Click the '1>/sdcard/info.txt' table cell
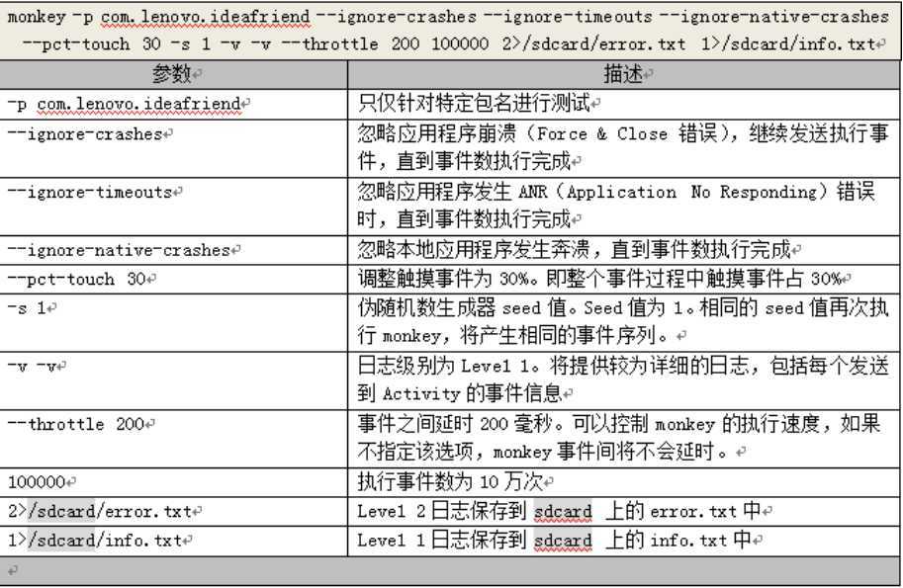903x588 pixels. click(173, 541)
